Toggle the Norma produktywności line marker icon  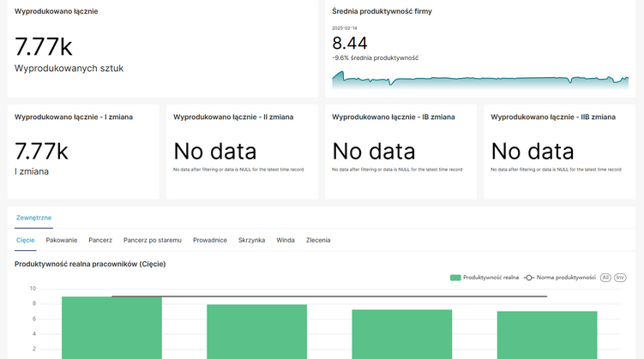click(530, 278)
